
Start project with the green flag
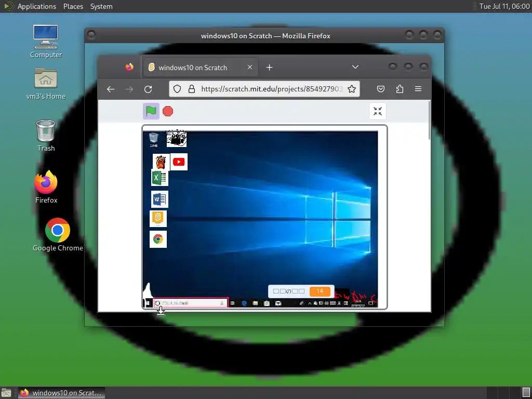pos(151,111)
